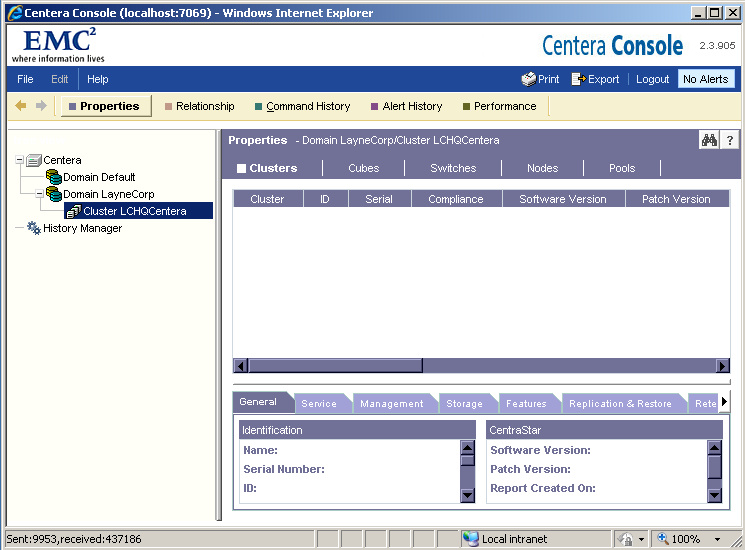
Task: Click the Serial column header
Action: pyautogui.click(x=379, y=199)
